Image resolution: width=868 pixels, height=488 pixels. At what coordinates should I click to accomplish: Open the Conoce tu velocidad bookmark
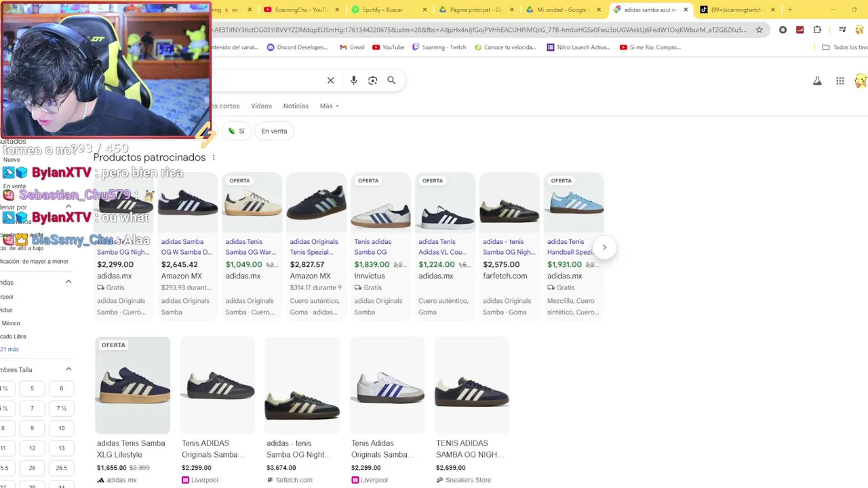pyautogui.click(x=505, y=47)
